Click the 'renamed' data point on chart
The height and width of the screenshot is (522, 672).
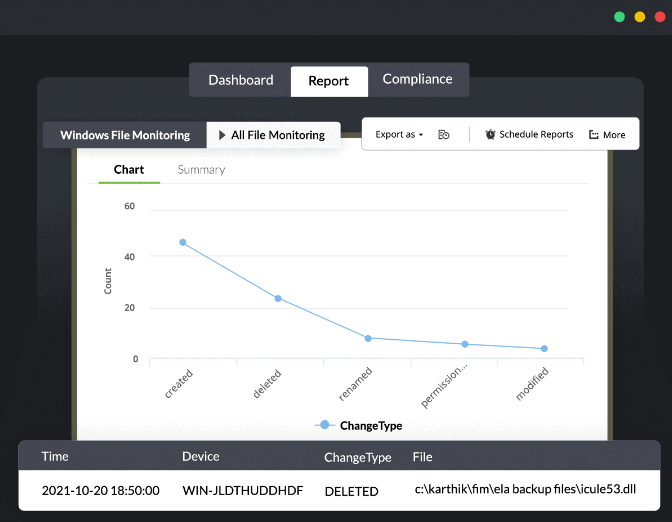(368, 338)
